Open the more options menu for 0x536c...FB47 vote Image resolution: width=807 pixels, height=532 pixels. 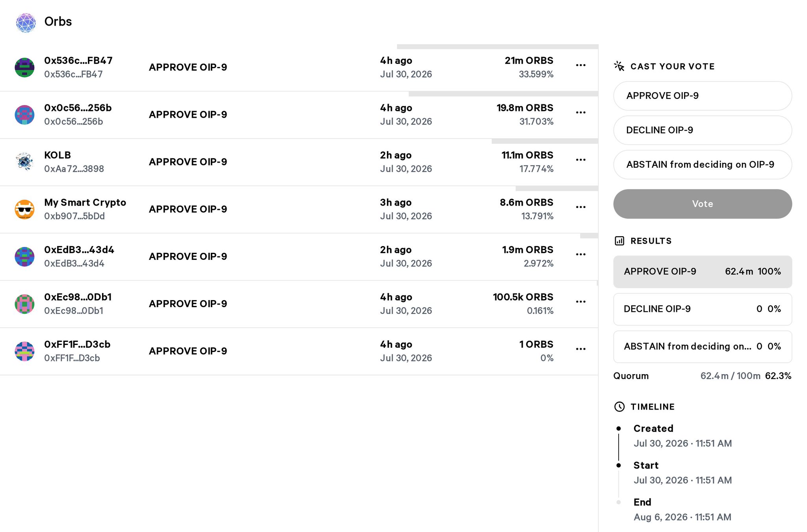pos(581,65)
